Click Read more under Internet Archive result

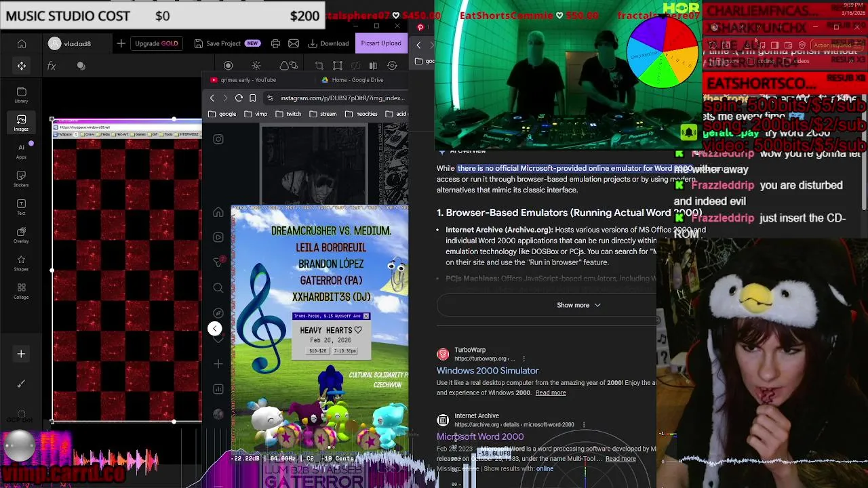[620, 459]
